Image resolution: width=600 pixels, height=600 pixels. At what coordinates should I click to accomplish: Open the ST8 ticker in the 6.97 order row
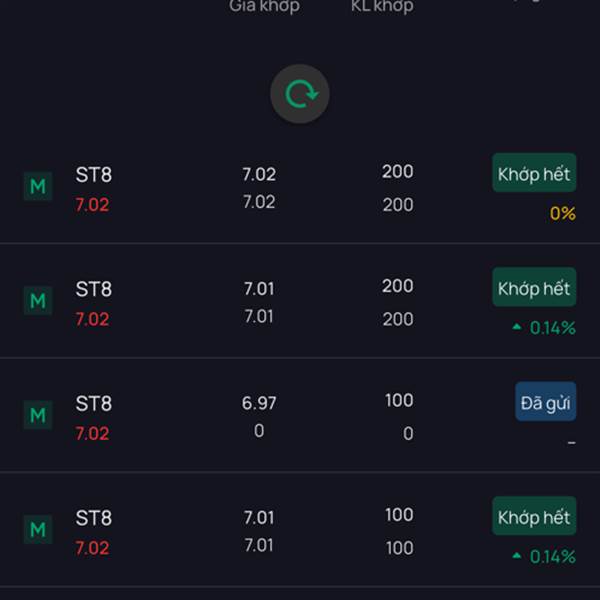point(94,404)
